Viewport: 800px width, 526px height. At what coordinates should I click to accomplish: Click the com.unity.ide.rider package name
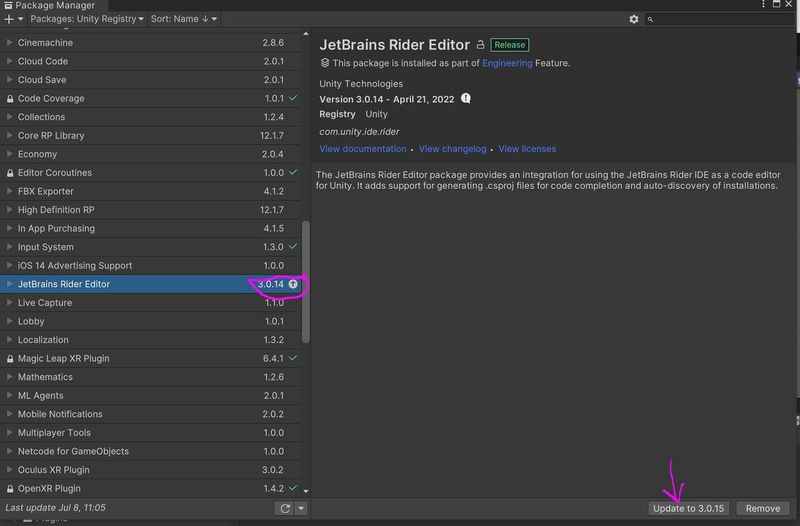click(359, 132)
